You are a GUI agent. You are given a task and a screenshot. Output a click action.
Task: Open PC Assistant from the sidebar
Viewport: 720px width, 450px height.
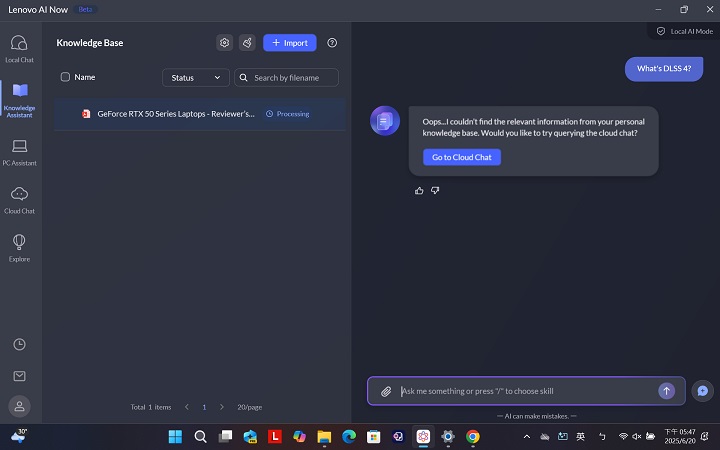point(19,152)
